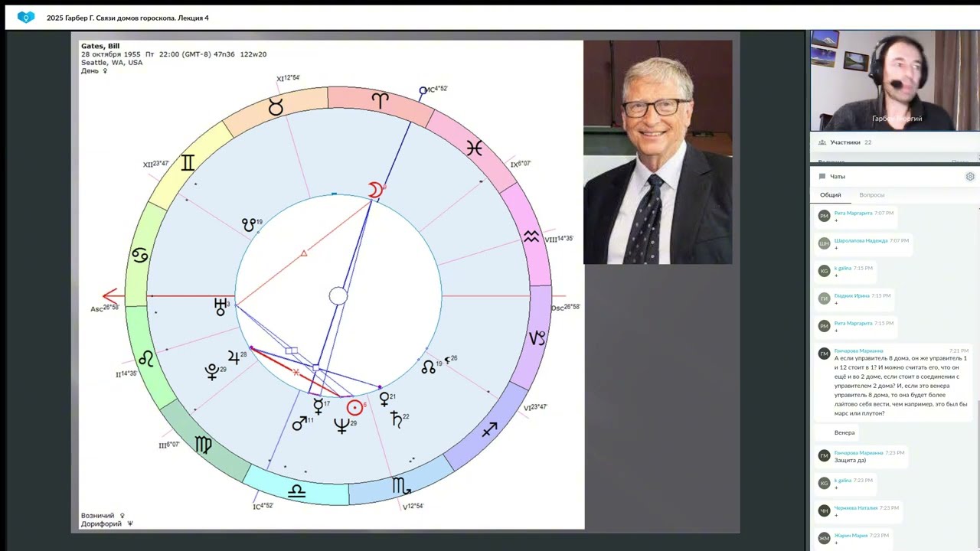Image resolution: width=980 pixels, height=551 pixels.
Task: Click the 'Dsc26°58' label on the chart
Action: [x=566, y=307]
